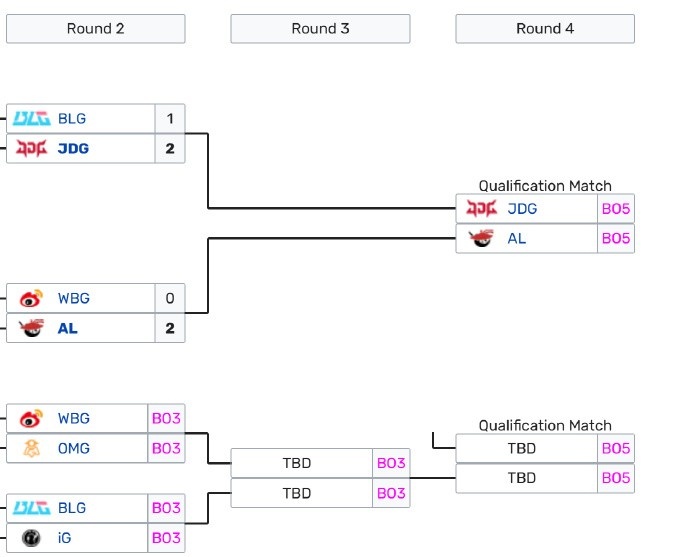The image size is (690, 557).
Task: Click JDG logo in Round 4 Qualification Match
Action: coord(481,209)
